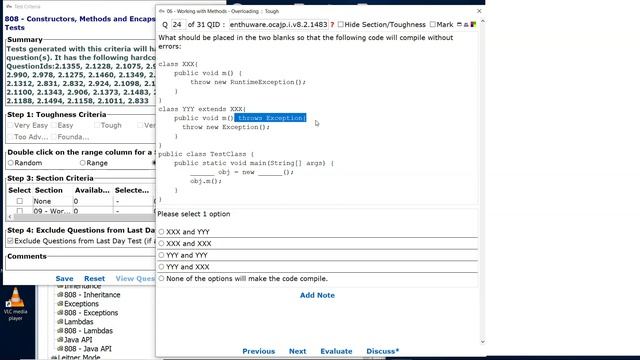640x360 pixels.
Task: Select 808 - Inheritance tree item
Action: point(92,295)
